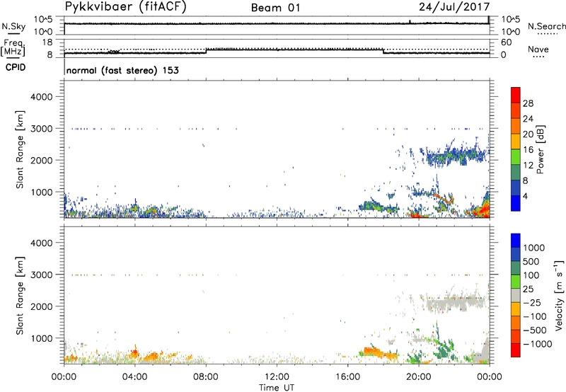Click the '-1000' tick on the Velocity scale
The height and width of the screenshot is (392, 566).
coord(537,344)
